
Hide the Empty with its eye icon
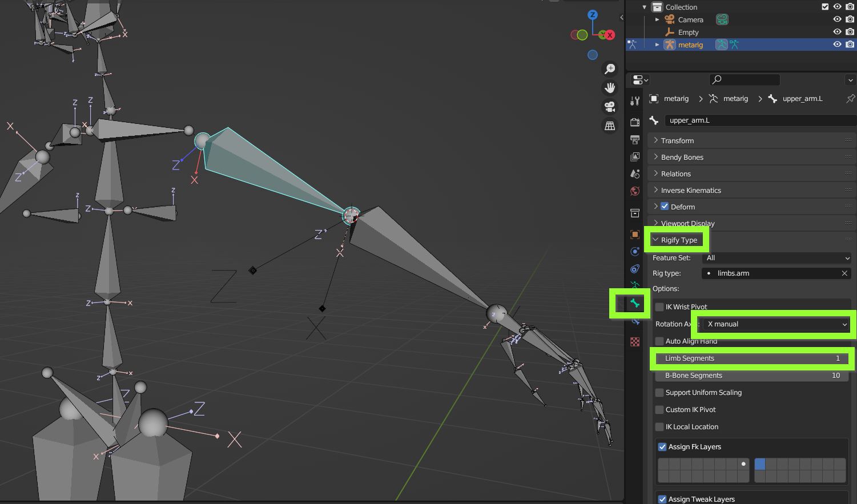tap(838, 32)
